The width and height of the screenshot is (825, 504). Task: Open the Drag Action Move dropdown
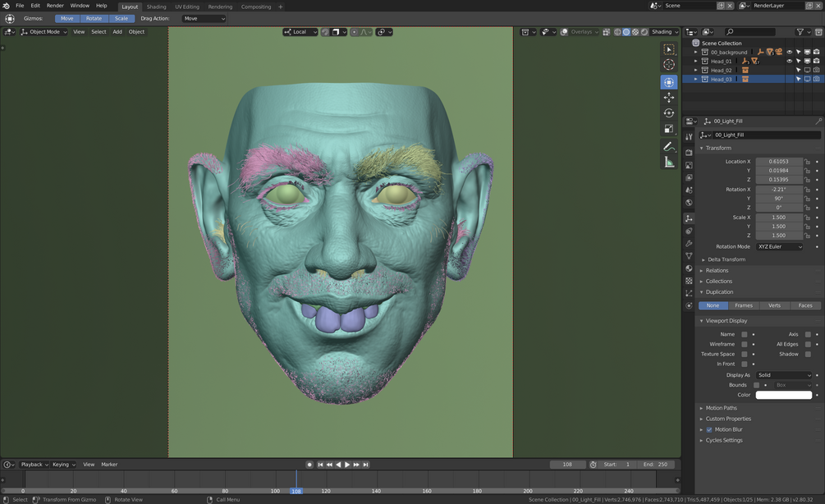pos(204,18)
